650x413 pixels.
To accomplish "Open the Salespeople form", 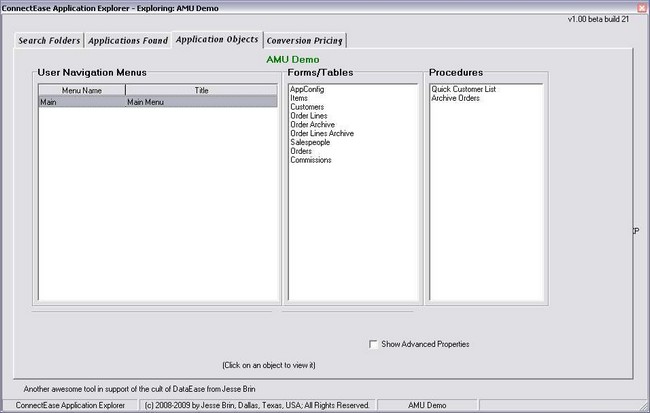I will [310, 142].
